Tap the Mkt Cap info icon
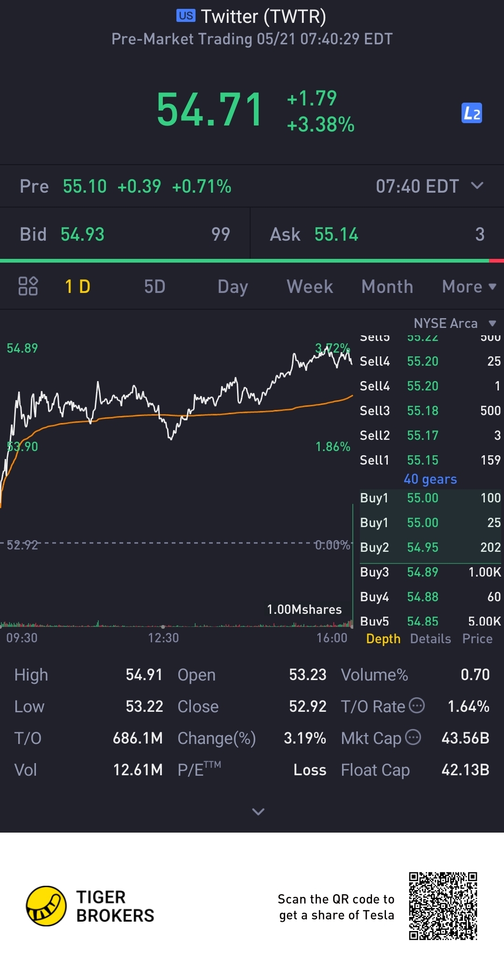This screenshot has height=980, width=504. (413, 737)
